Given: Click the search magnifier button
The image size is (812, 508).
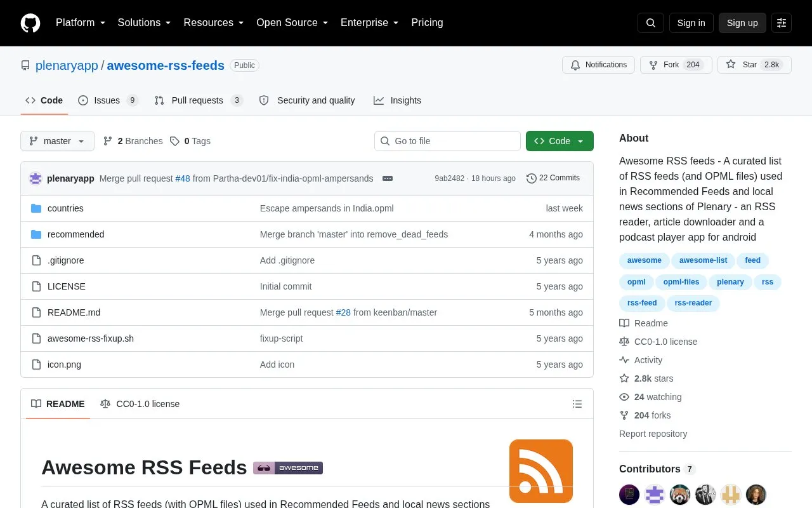Looking at the screenshot, I should 651,23.
